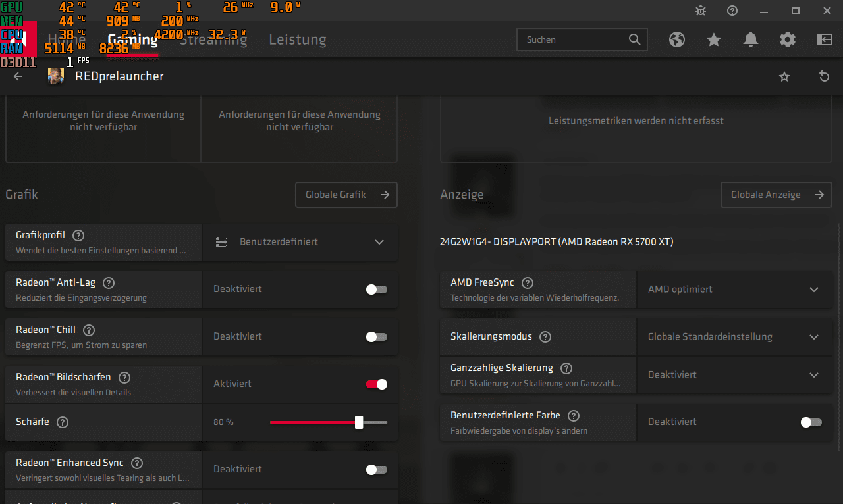Click the 'Leistungsmetriken werden nicht erfasst' text

point(636,121)
